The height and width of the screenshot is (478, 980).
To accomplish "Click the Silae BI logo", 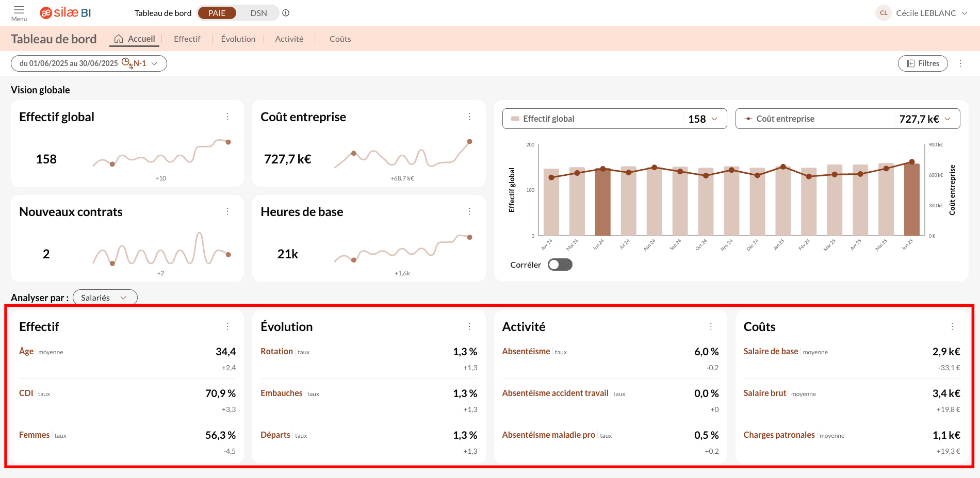I will click(x=66, y=13).
